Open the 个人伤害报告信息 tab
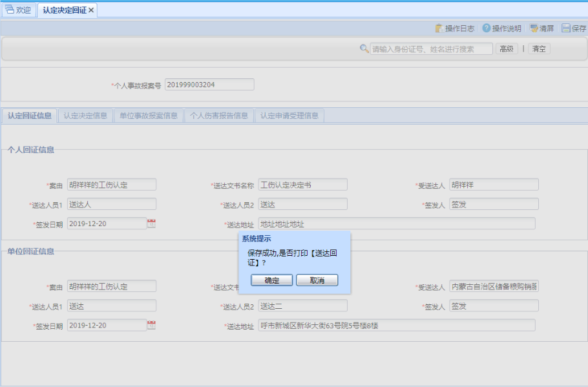The height and width of the screenshot is (387, 588). 219,116
